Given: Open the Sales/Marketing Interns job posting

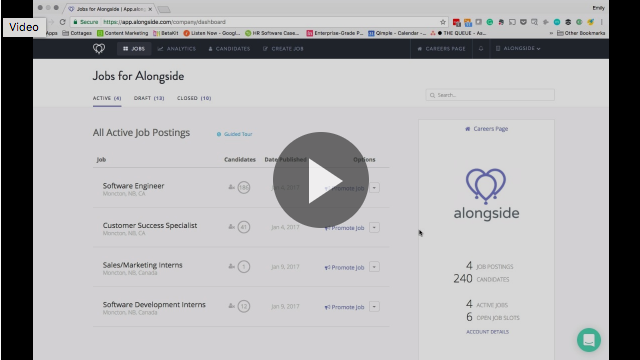Looking at the screenshot, I should pos(142,265).
